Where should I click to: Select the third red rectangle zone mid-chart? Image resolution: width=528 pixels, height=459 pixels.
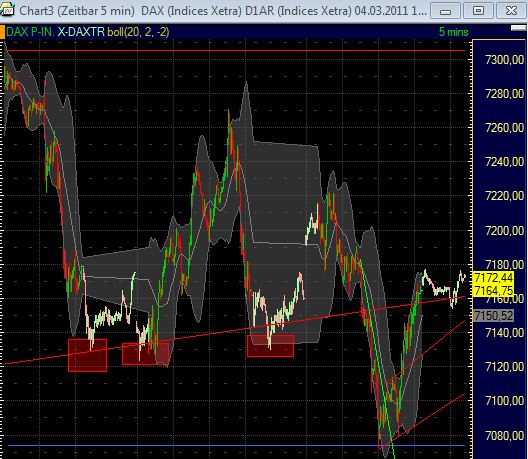tap(270, 346)
